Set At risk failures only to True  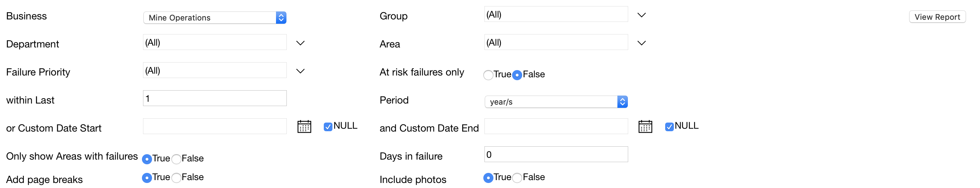[x=488, y=75]
